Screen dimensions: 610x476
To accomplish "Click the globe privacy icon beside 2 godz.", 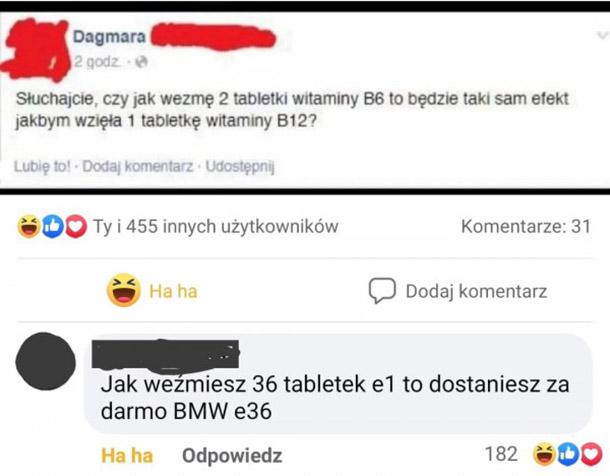I will click(x=142, y=62).
